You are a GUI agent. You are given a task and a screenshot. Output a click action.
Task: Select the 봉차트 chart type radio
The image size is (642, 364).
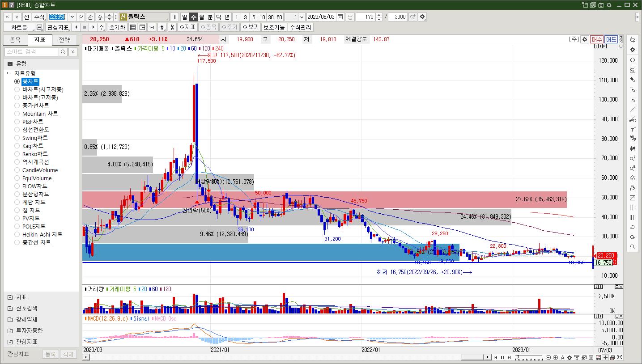coord(17,81)
